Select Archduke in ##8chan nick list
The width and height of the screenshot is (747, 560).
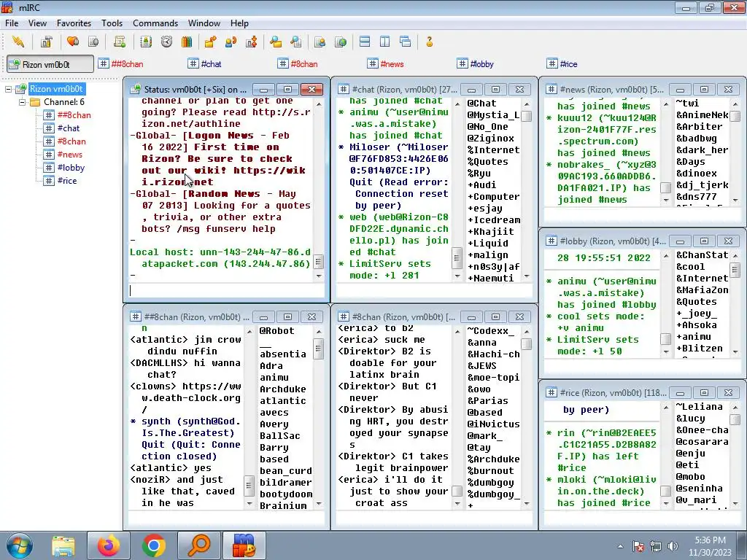coord(282,389)
